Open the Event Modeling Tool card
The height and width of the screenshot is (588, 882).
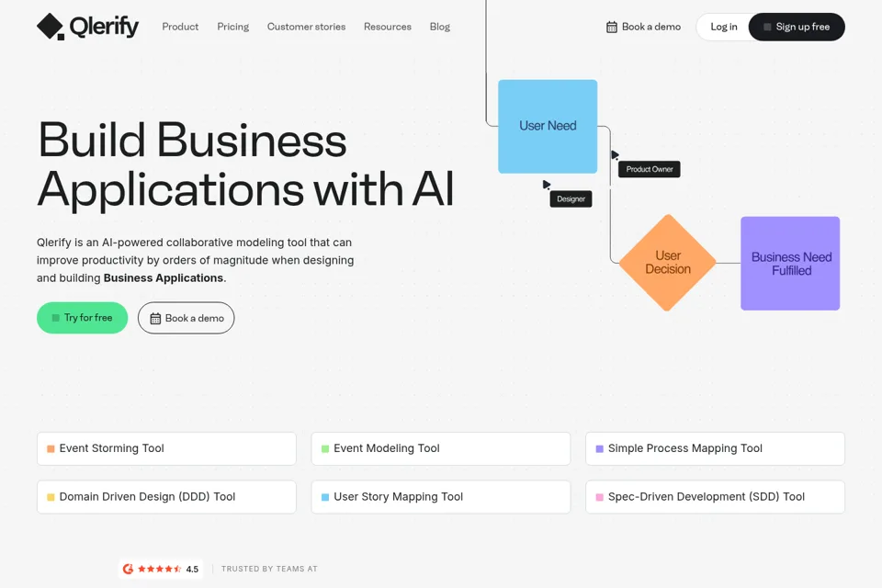coord(441,448)
